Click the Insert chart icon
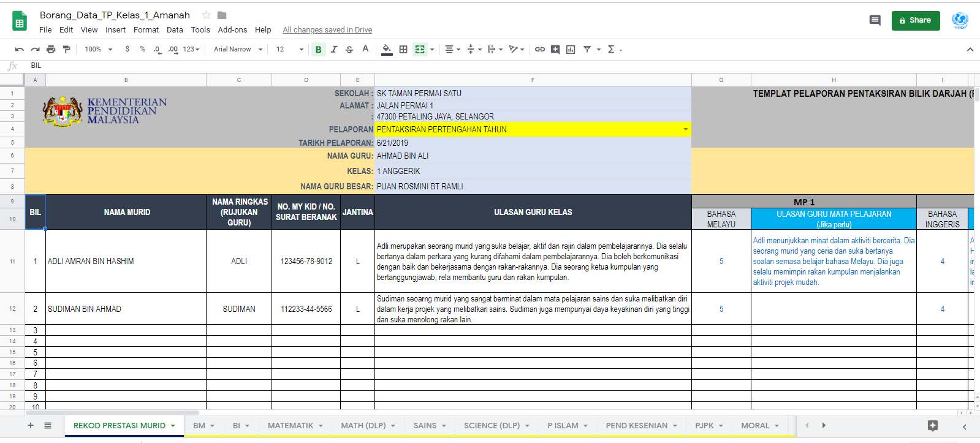980x443 pixels. pyautogui.click(x=571, y=50)
